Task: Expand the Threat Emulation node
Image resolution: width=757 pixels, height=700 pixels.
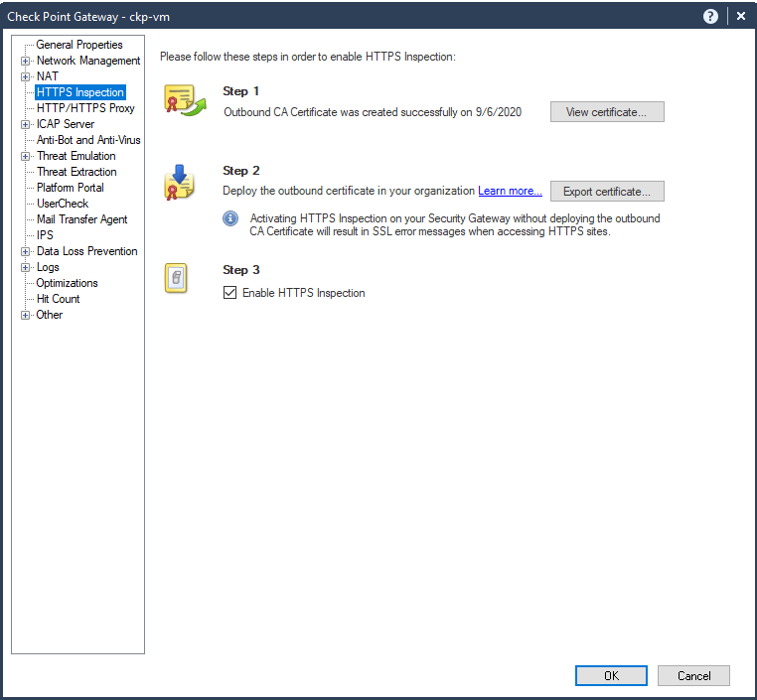Action: [26, 156]
